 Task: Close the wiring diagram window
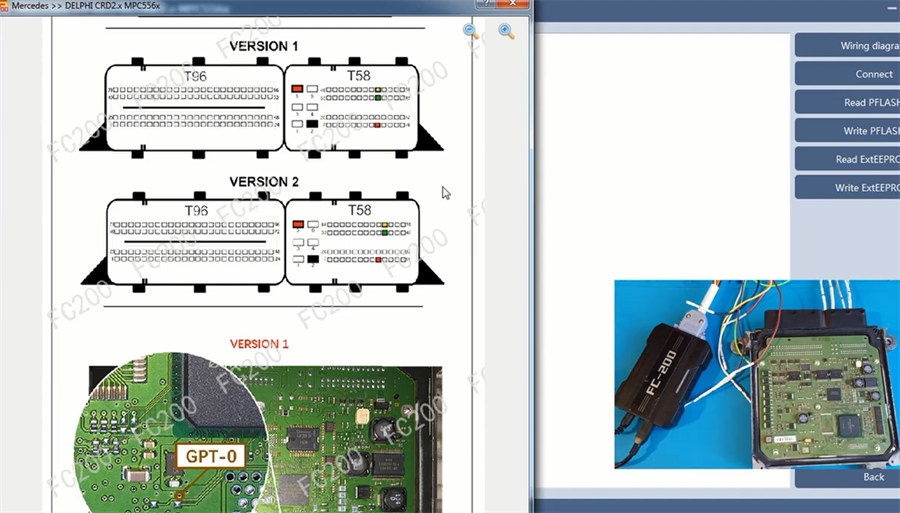click(513, 4)
